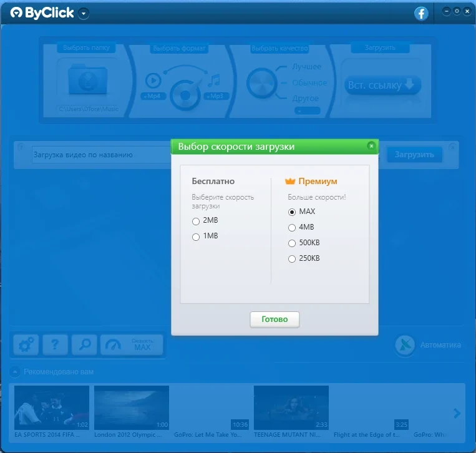Choose Лучшее quality

[306, 67]
